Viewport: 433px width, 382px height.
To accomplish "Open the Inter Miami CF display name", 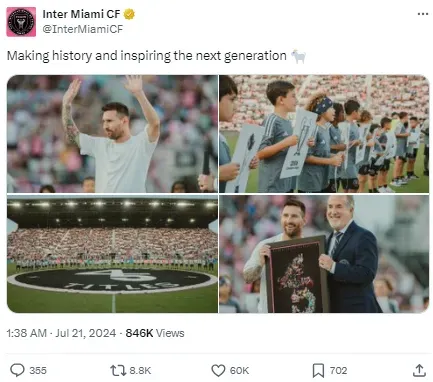I will click(81, 14).
